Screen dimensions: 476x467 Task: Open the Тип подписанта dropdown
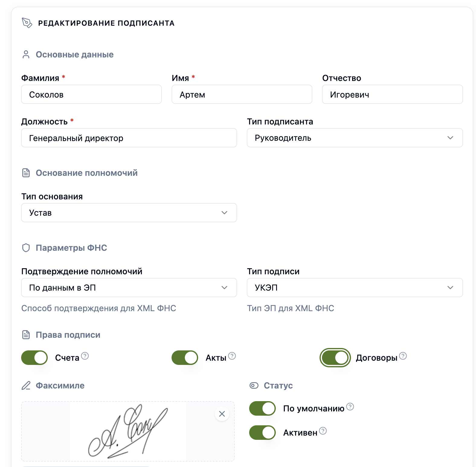pos(355,138)
